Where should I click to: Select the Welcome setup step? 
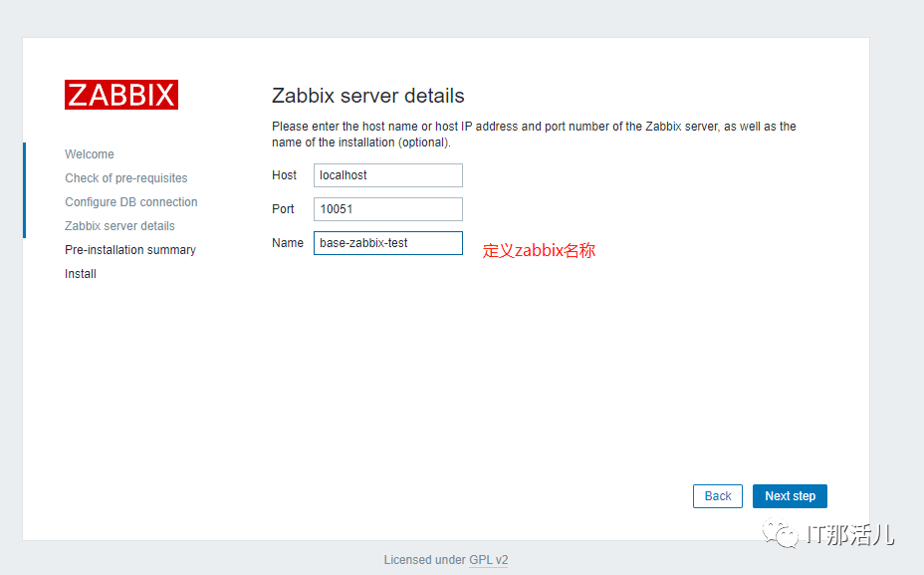[90, 153]
